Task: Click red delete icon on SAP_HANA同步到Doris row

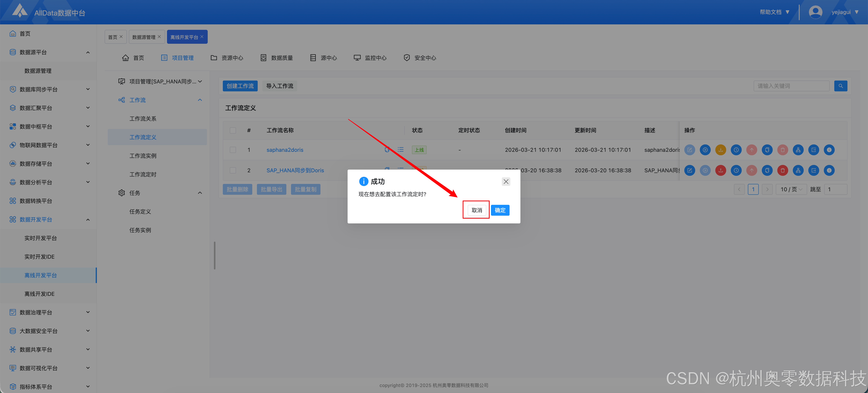Action: point(782,170)
